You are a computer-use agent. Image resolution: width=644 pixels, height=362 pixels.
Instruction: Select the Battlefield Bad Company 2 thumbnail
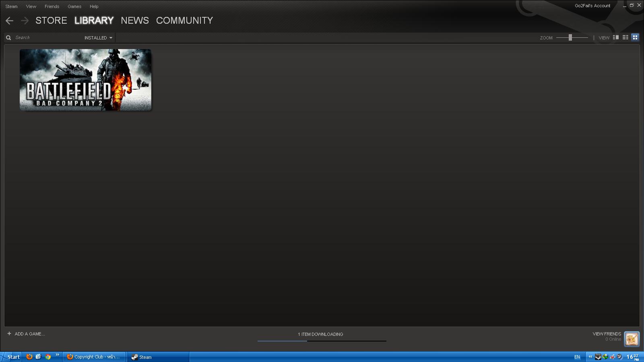[86, 80]
